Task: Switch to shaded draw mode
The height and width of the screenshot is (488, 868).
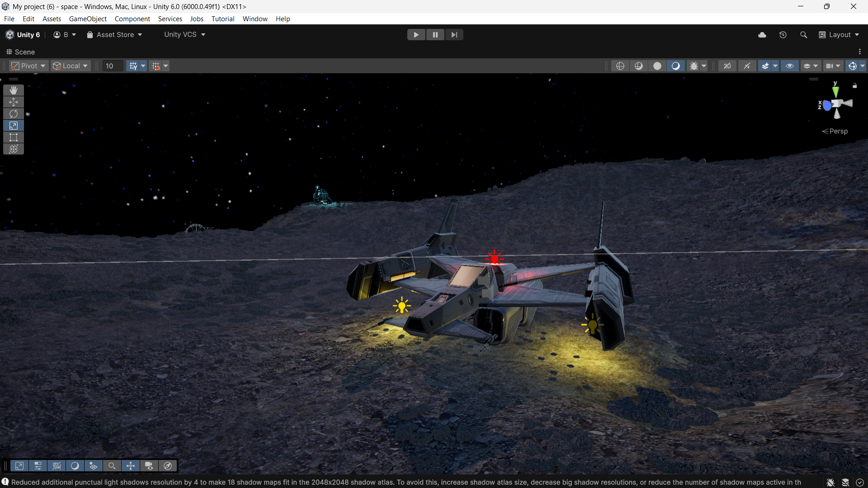Action: click(676, 66)
